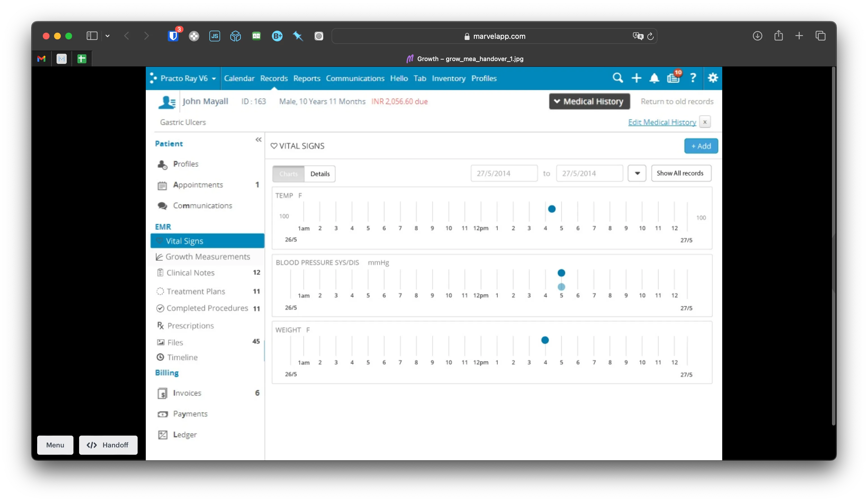
Task: Click the browser page reload icon
Action: (650, 36)
